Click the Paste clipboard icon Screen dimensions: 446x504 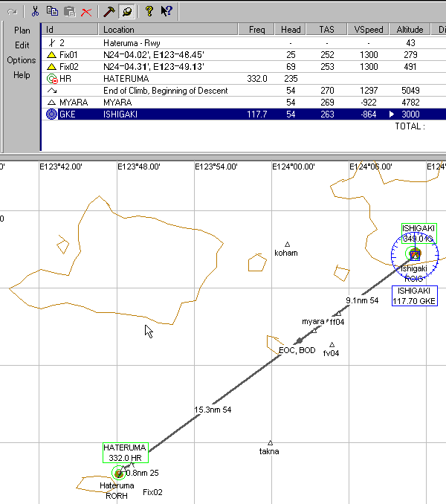coord(69,11)
